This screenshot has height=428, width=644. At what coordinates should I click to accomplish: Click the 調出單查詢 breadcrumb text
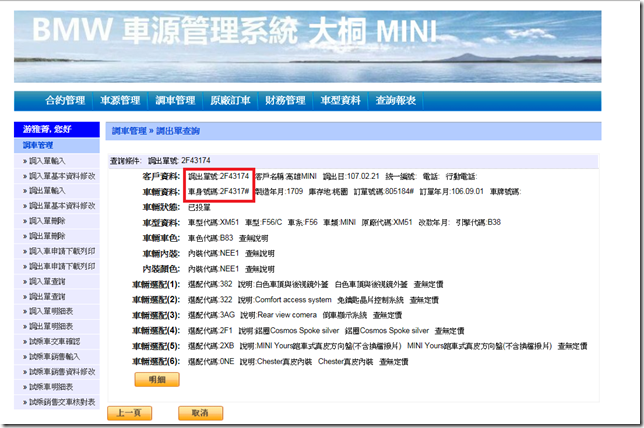click(178, 131)
